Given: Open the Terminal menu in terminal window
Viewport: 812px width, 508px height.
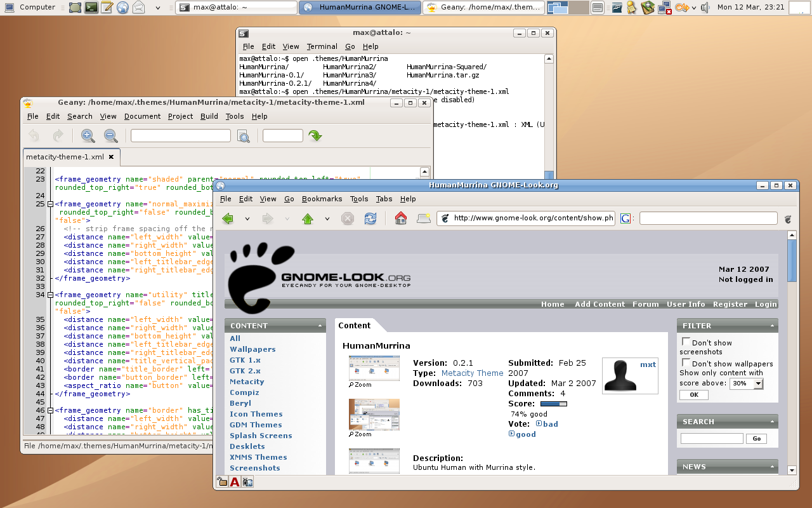Looking at the screenshot, I should point(322,46).
